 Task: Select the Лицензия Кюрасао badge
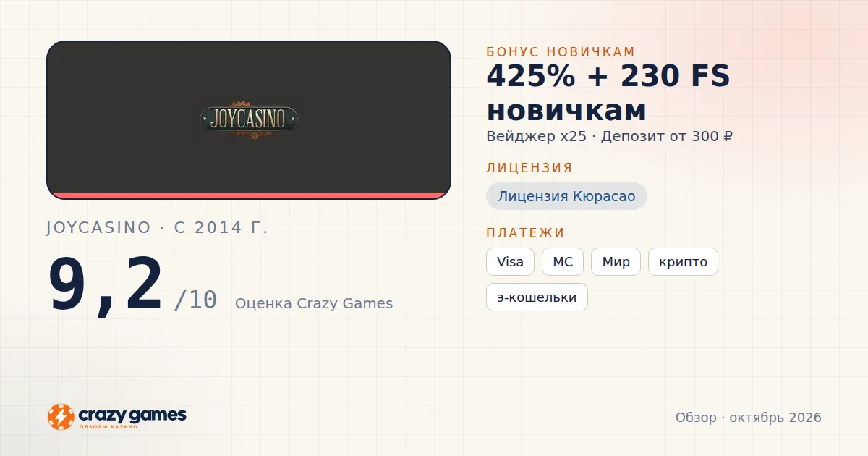point(566,196)
